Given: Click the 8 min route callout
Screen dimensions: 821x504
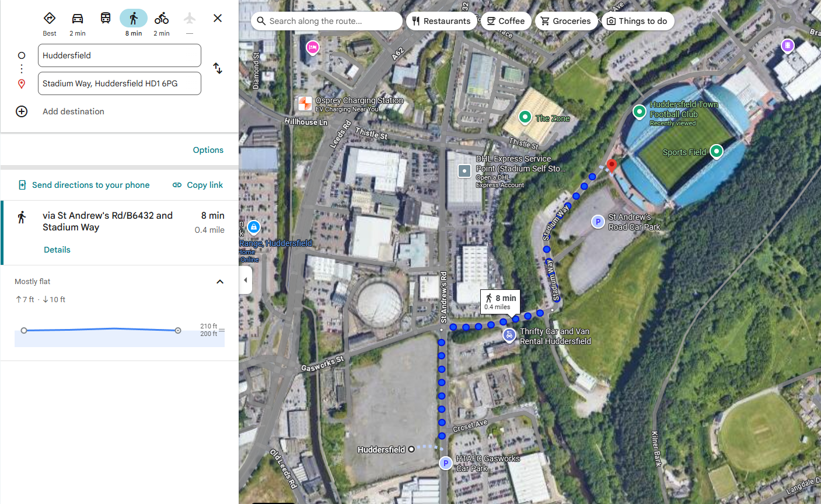Looking at the screenshot, I should 501,302.
